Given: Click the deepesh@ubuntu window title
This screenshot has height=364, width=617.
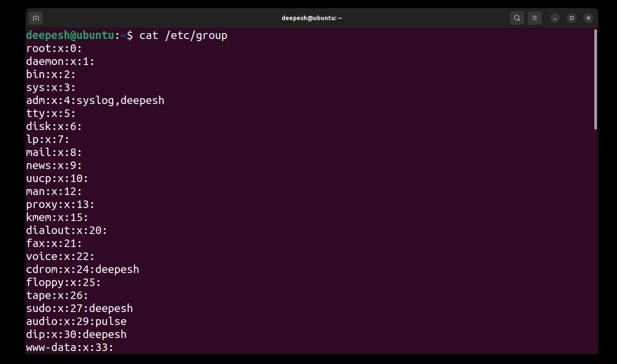Looking at the screenshot, I should (311, 18).
